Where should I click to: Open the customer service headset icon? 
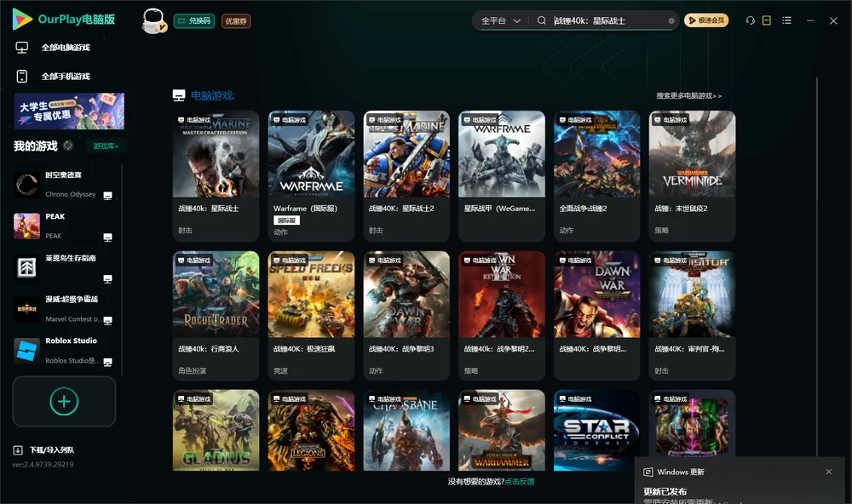pos(751,20)
